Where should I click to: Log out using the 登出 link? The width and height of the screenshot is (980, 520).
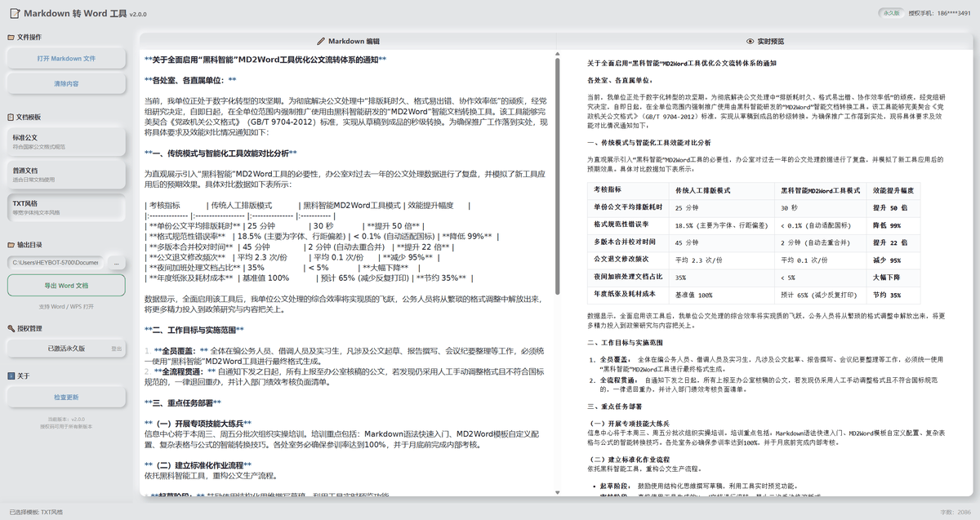click(117, 349)
